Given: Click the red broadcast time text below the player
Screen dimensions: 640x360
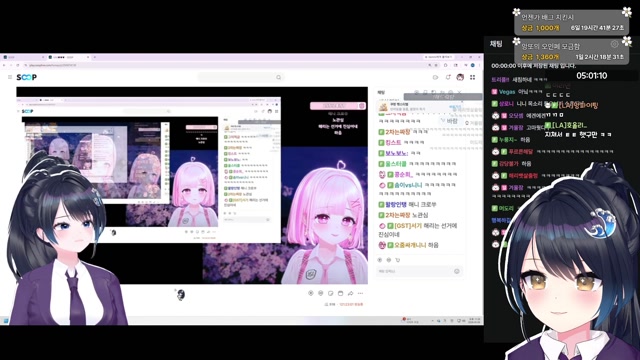Looking at the screenshot, I should click(351, 304).
